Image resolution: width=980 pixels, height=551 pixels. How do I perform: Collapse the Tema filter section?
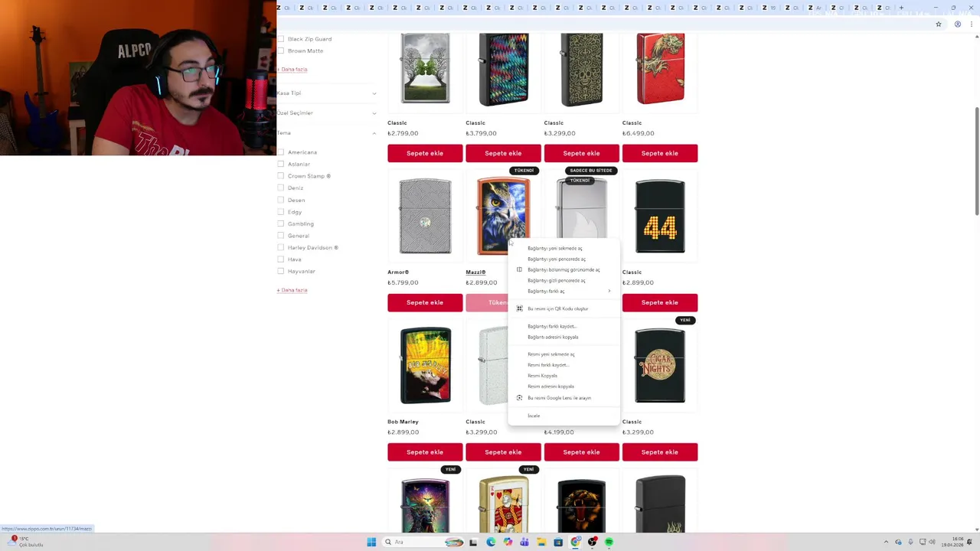tap(327, 133)
